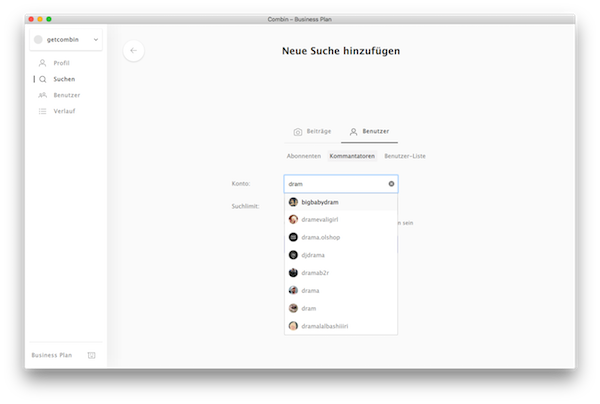Screen dimensions: 600x404
Task: Click dramevaligirl profile picture
Action: pyautogui.click(x=293, y=220)
